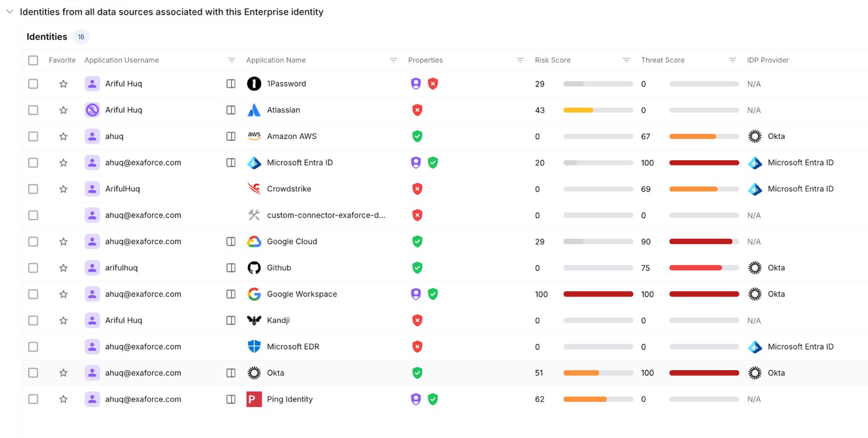Open the Google Workspace application name

tap(302, 294)
